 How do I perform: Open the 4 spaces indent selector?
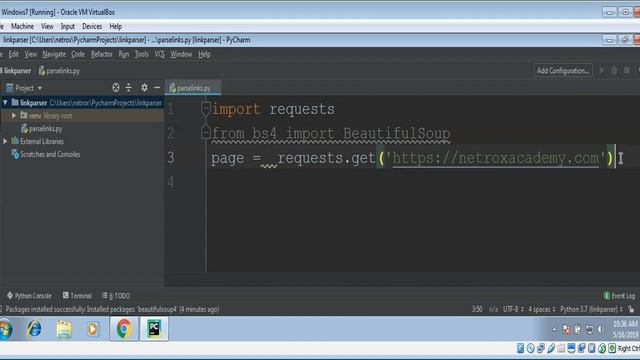(542, 309)
